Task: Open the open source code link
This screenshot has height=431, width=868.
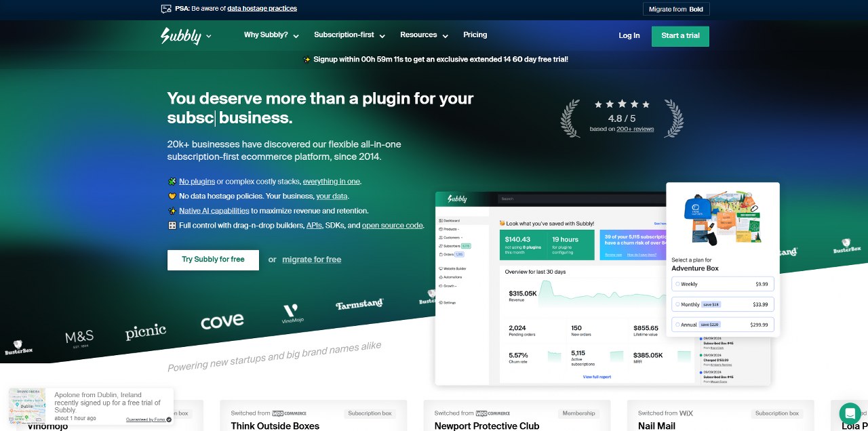Action: point(393,226)
